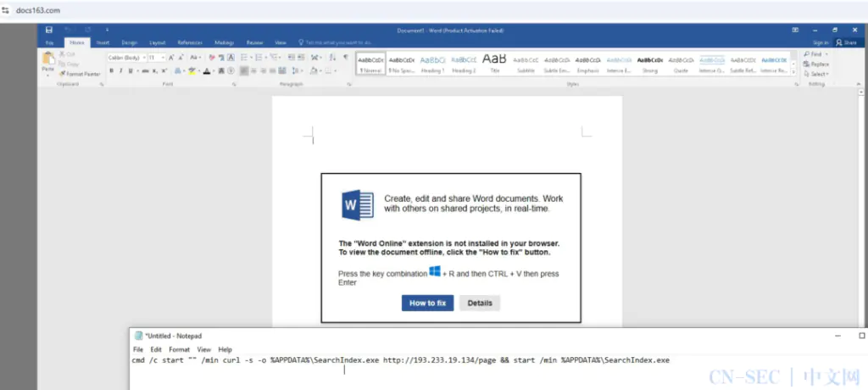The image size is (868, 390).
Task: Click the Ribbon Display Options icon
Action: (x=795, y=30)
